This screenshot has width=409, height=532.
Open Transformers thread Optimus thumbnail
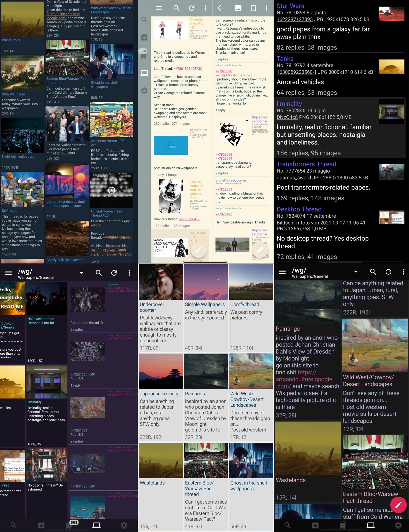(392, 172)
